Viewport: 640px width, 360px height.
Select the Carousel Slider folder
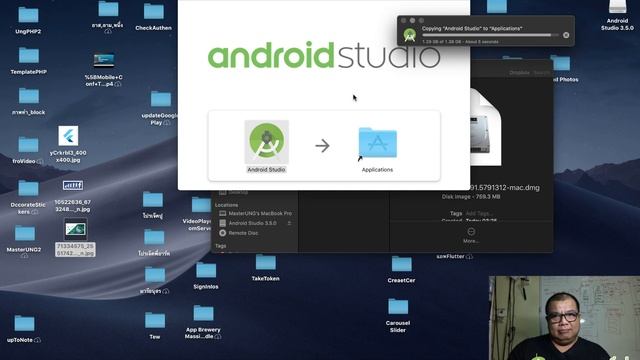[x=398, y=315]
